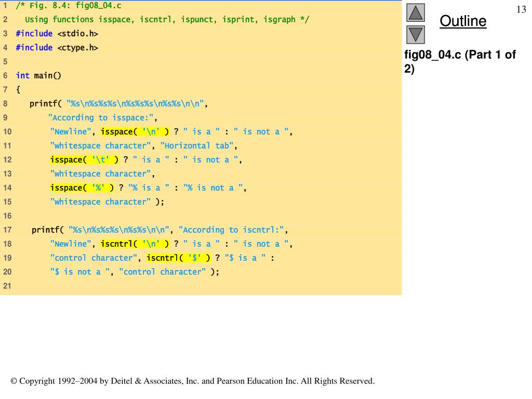
Task: Click the highlighted isspace( '%' ) call
Action: [82, 188]
